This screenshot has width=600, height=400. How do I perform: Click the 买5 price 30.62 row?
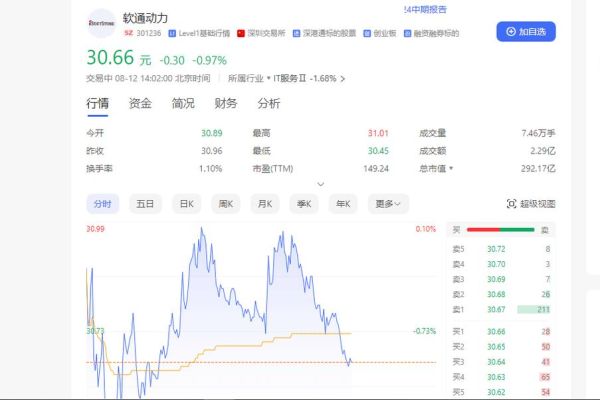coord(501,392)
